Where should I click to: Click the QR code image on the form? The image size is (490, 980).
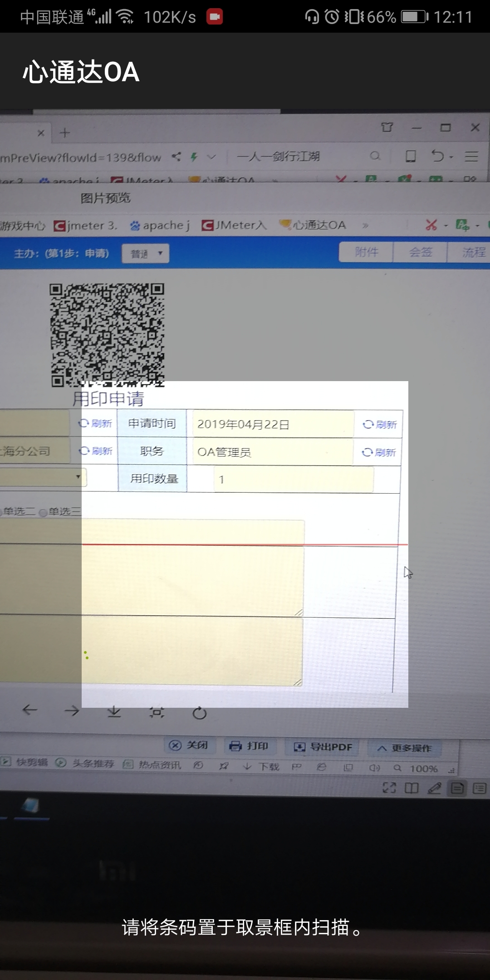pos(107,335)
